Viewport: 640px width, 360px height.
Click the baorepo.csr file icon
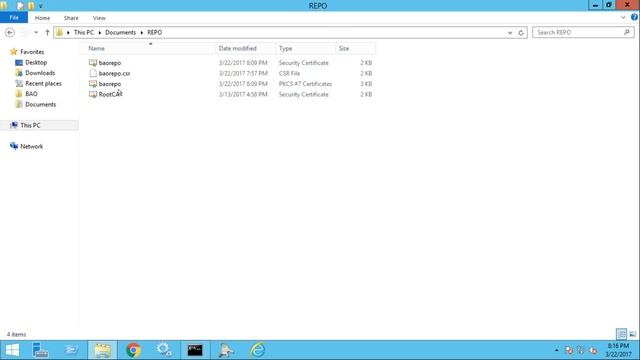[93, 73]
